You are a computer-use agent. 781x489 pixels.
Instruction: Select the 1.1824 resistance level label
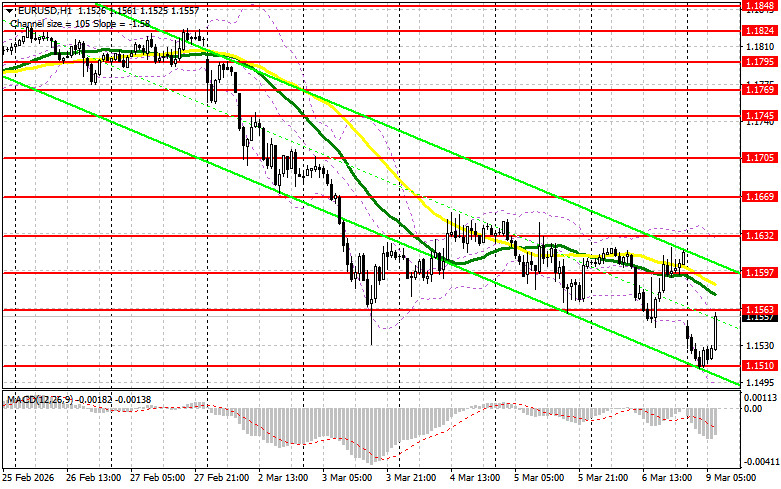757,31
